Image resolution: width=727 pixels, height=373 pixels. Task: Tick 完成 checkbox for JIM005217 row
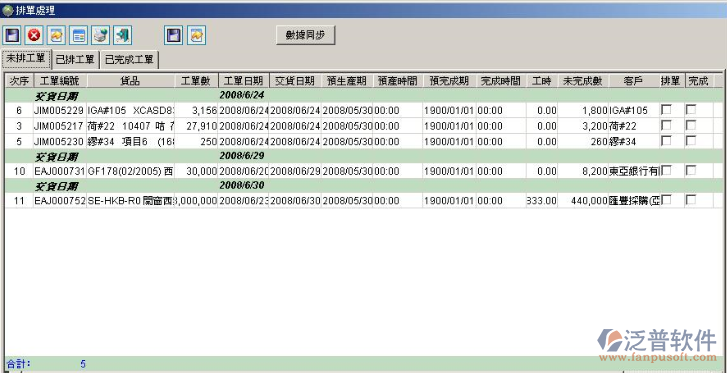pyautogui.click(x=691, y=125)
